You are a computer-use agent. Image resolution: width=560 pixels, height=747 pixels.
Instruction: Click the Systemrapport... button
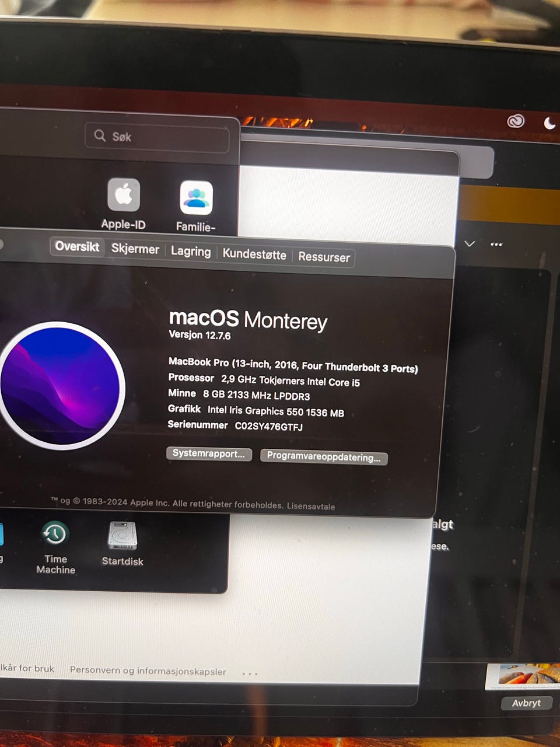click(209, 454)
